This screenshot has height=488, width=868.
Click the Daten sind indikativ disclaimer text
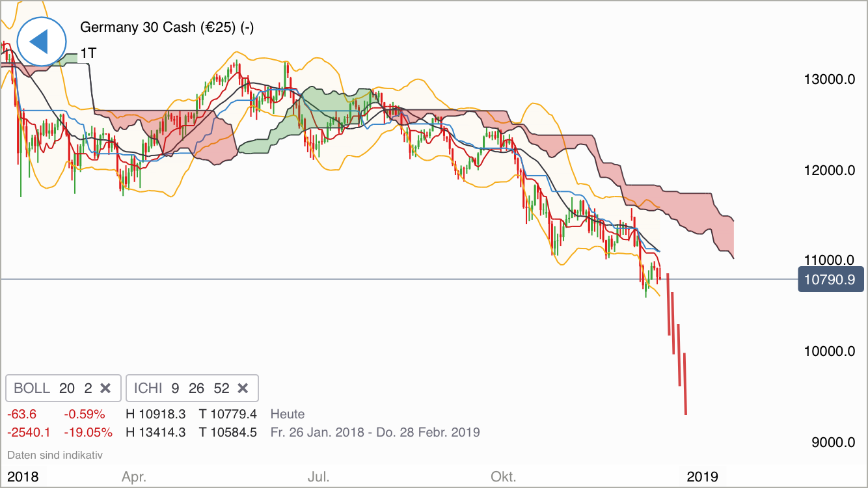[x=54, y=455]
